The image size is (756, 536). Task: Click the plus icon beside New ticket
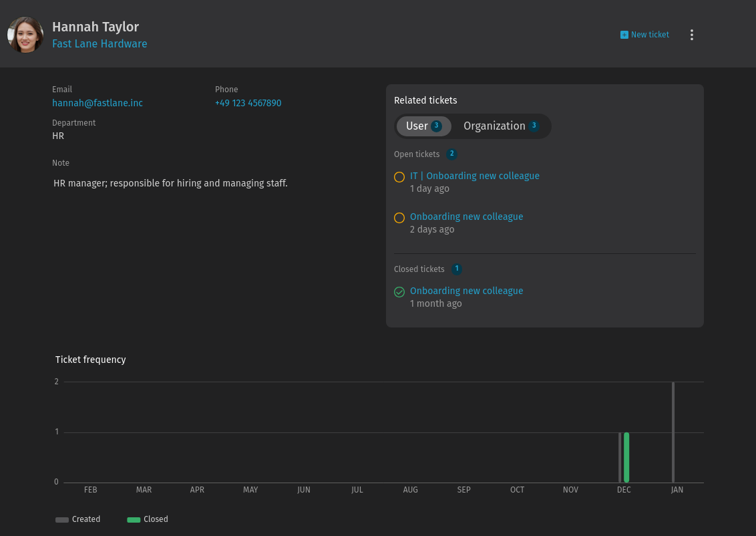[x=624, y=35]
